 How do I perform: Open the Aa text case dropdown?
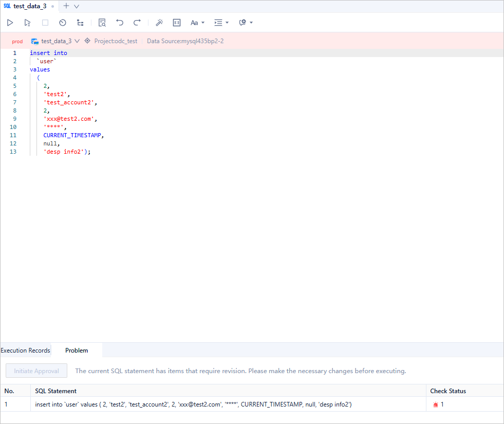click(x=197, y=23)
